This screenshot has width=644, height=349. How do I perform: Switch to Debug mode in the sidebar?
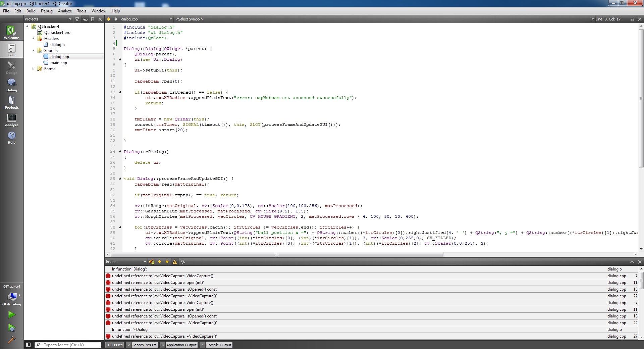tap(11, 85)
